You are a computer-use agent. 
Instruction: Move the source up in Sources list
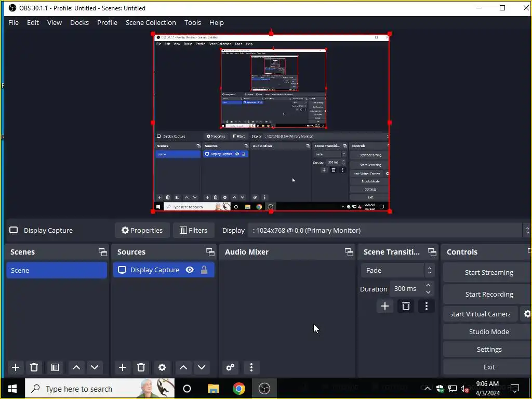click(183, 367)
